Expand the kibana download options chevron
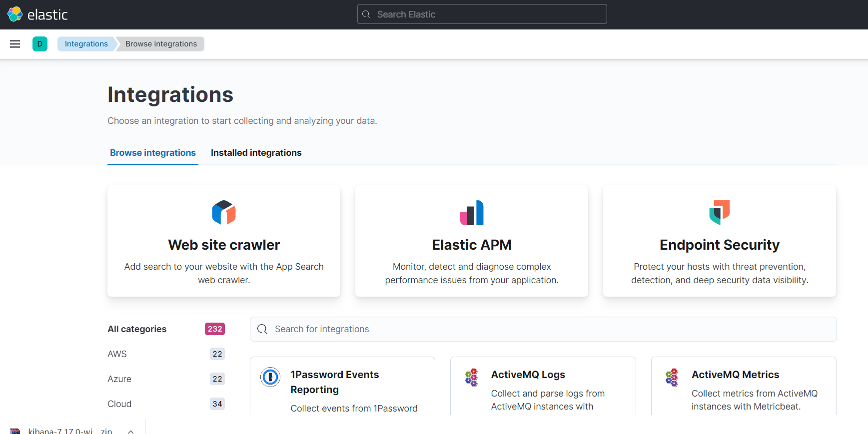The width and height of the screenshot is (868, 434). (130, 432)
